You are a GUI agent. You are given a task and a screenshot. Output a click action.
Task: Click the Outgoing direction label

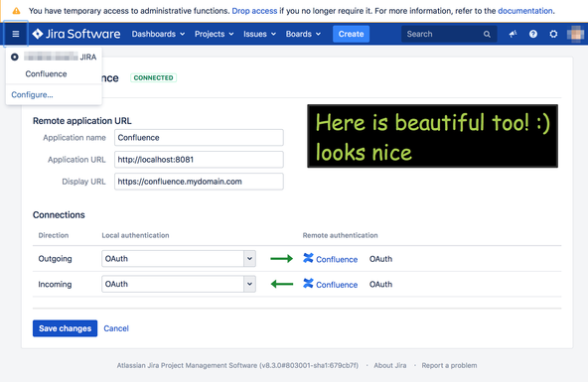(55, 259)
